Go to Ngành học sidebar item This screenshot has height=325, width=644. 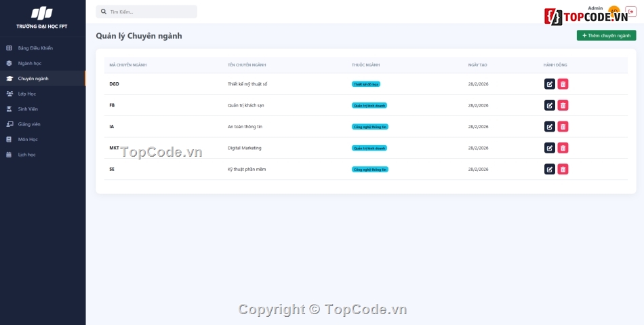pyautogui.click(x=30, y=63)
